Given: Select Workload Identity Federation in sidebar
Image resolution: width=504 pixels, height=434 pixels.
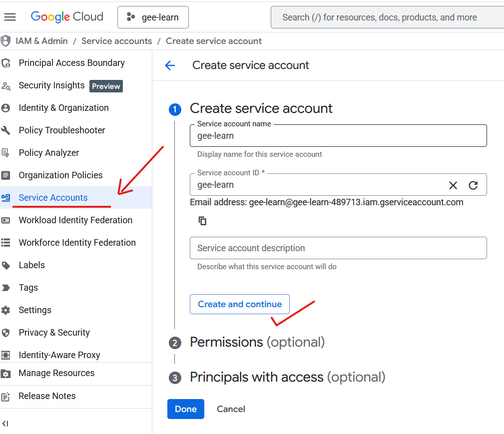Looking at the screenshot, I should click(75, 220).
